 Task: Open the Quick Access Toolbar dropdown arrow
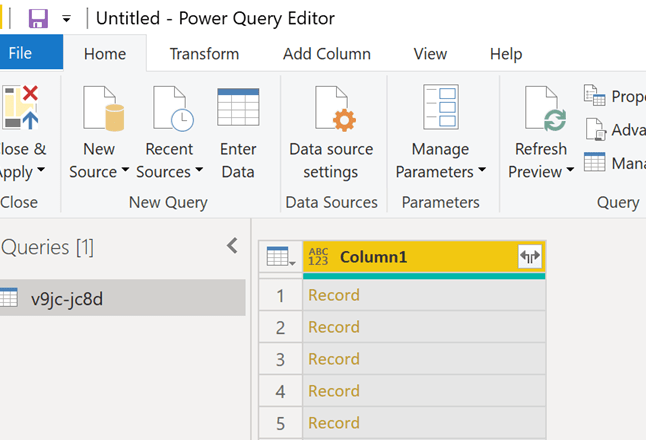click(x=67, y=19)
